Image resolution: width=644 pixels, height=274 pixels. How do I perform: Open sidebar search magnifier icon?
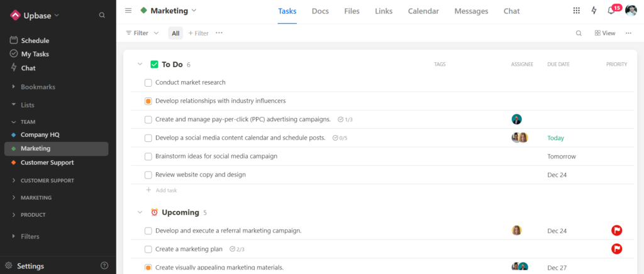point(102,15)
